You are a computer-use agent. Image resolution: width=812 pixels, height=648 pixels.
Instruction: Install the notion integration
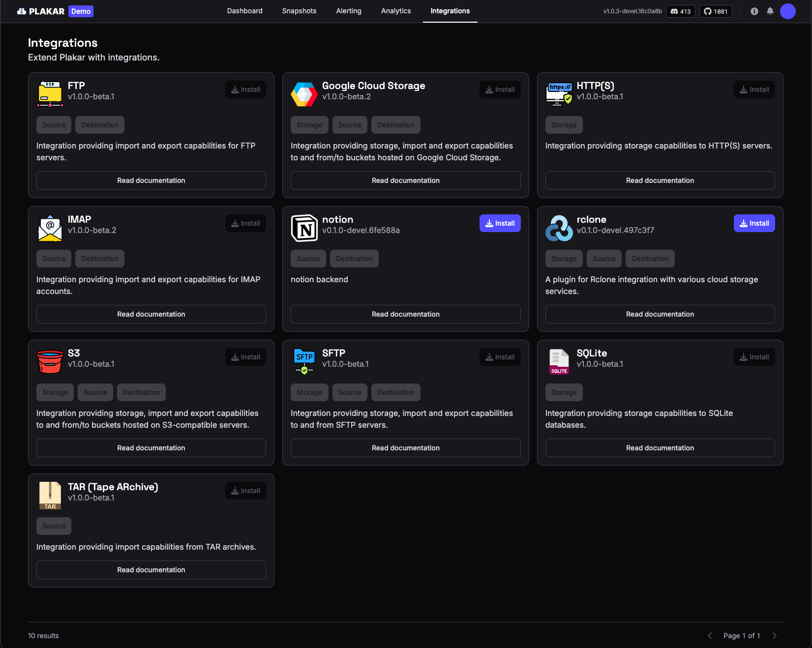click(x=500, y=223)
